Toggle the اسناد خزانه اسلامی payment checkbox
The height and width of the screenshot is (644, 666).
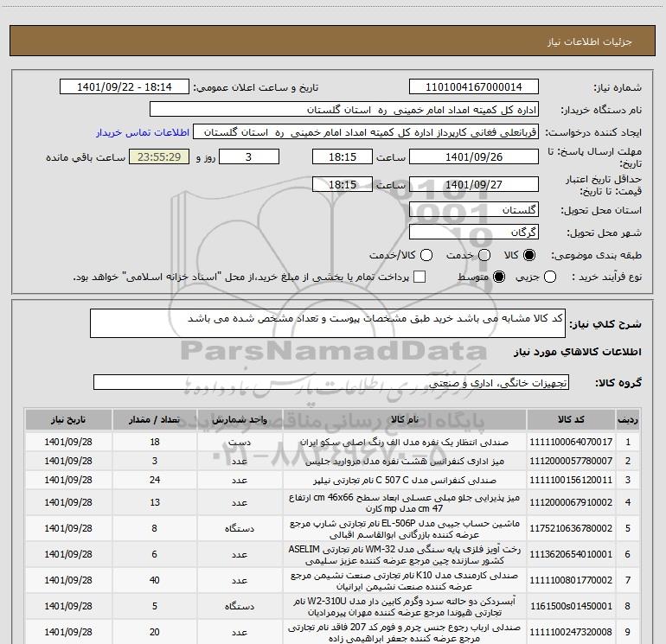(419, 277)
